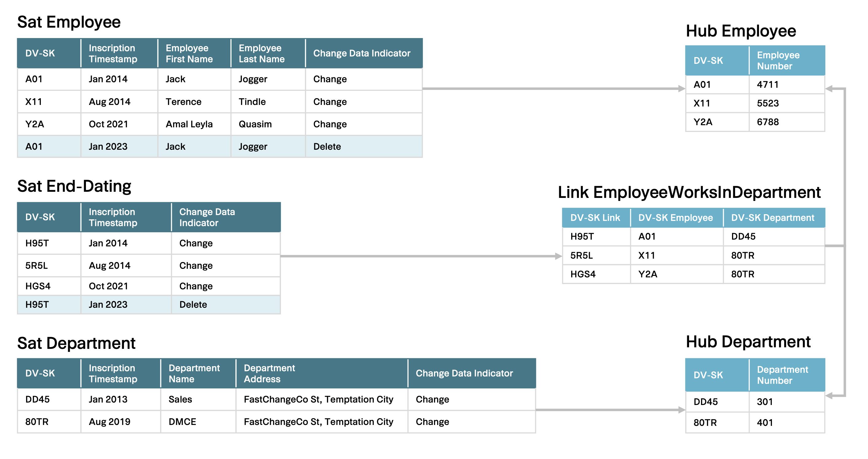
Task: Click the H95T Delete row in Sat End-Dating
Action: 148,304
